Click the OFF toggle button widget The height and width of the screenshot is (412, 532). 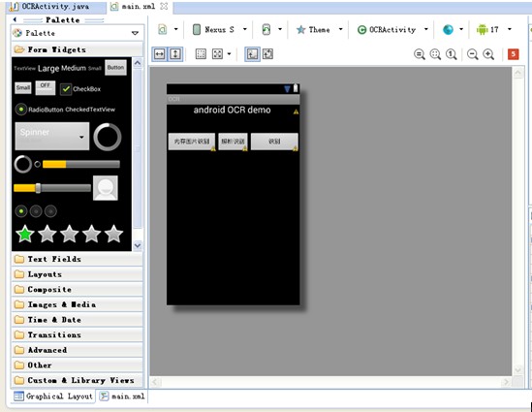[46, 87]
